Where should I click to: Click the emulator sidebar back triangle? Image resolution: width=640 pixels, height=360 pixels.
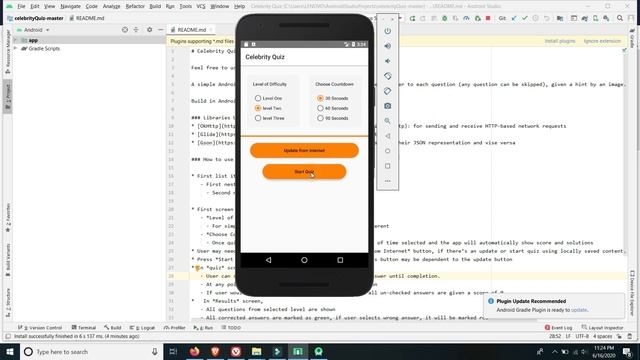coord(387,136)
